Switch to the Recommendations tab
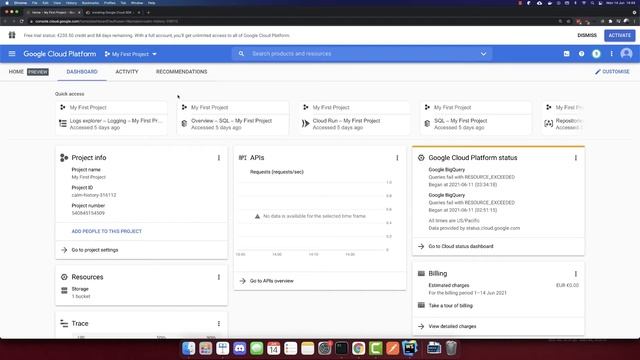 [x=182, y=72]
